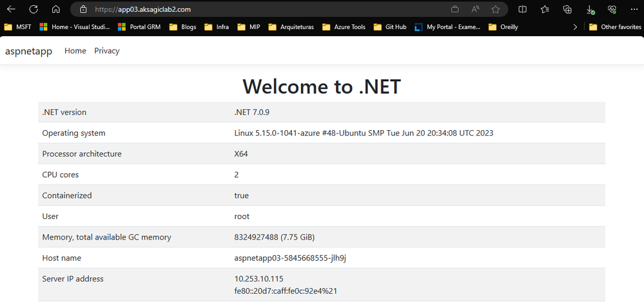
Task: Open the Collections icon
Action: (x=567, y=9)
